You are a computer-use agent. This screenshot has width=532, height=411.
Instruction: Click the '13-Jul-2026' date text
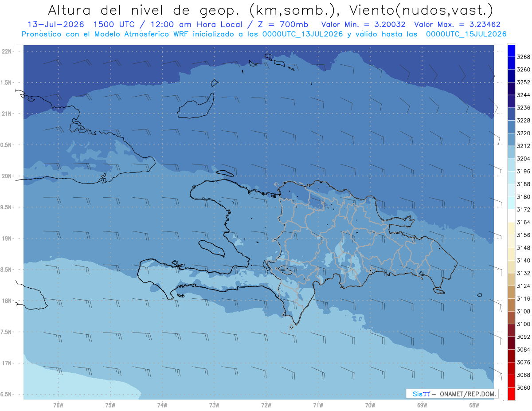tap(55, 25)
